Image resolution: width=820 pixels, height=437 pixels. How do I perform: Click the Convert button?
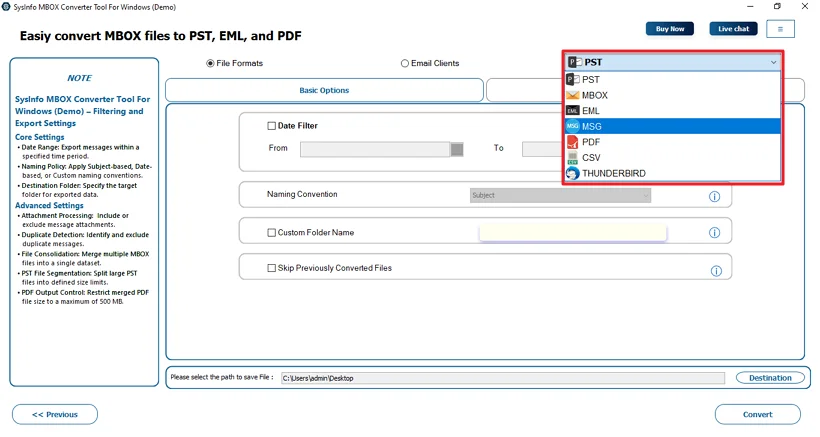click(x=757, y=415)
